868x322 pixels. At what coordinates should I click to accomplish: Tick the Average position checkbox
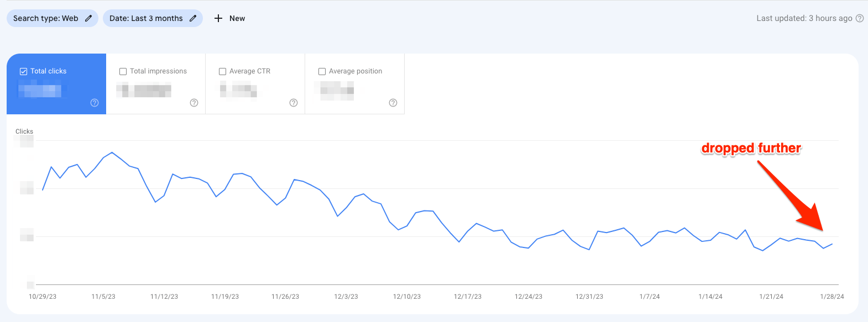(x=322, y=71)
